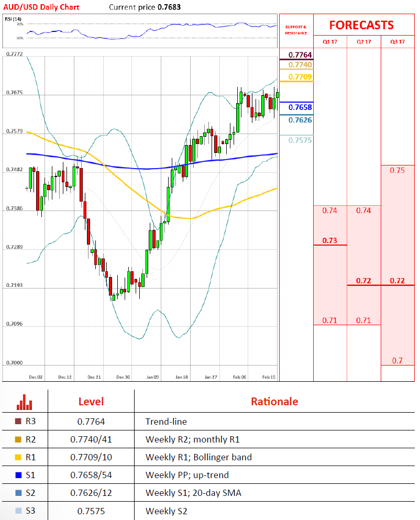420x520 pixels.
Task: Click the 0.7764 level in resistance panel
Action: 300,54
